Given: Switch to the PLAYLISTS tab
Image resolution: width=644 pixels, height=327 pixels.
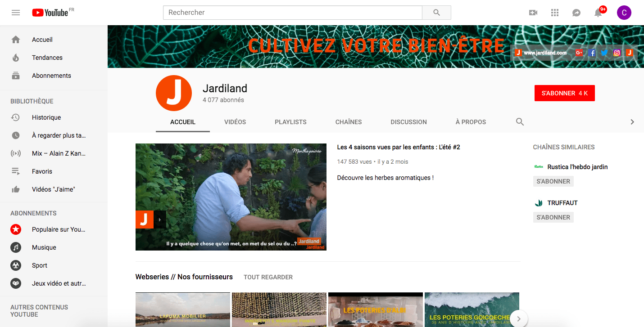Looking at the screenshot, I should coord(290,122).
